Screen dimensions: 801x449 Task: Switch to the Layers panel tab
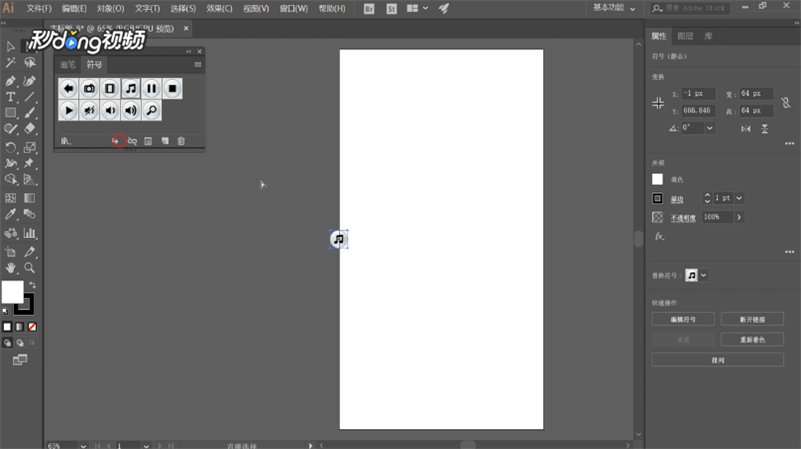(x=685, y=36)
